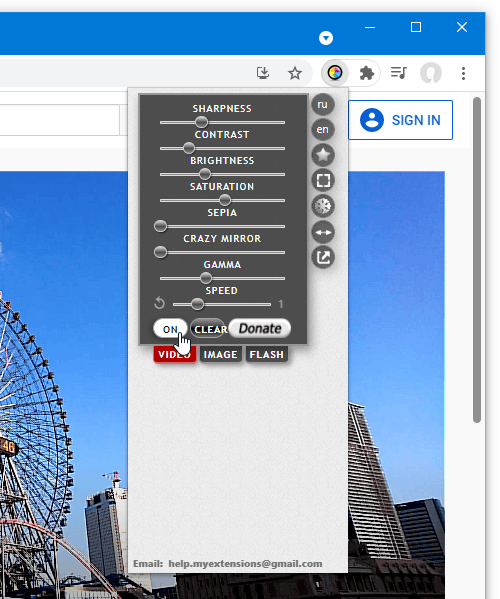500x599 pixels.
Task: Toggle the ON switch button
Action: 170,329
